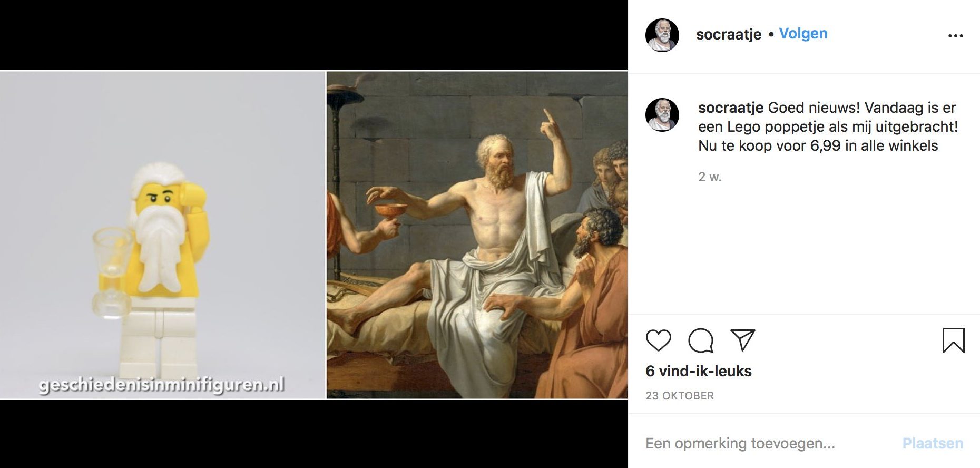
Task: Click the post caption text
Action: click(828, 126)
